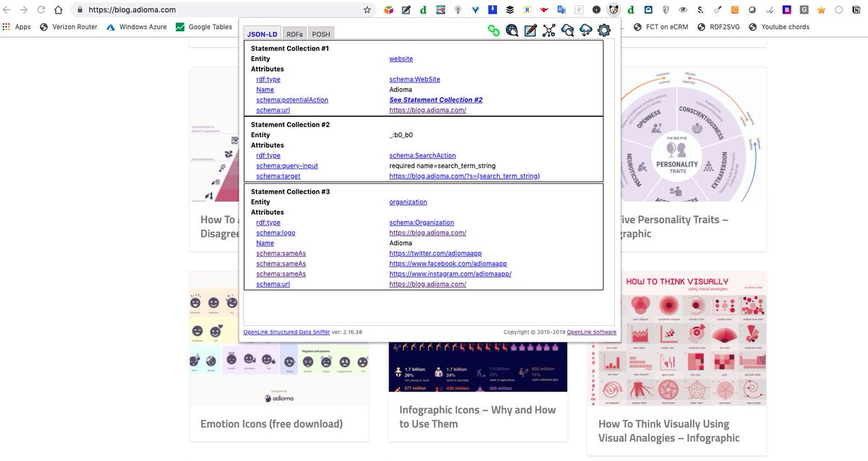Open the Apps bookmarks shortcut

[17, 27]
